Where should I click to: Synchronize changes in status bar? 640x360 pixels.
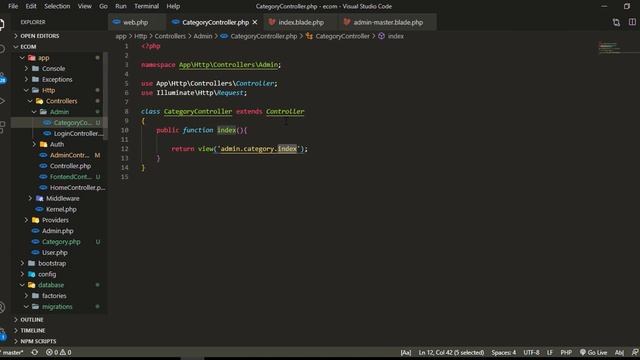pyautogui.click(x=35, y=352)
